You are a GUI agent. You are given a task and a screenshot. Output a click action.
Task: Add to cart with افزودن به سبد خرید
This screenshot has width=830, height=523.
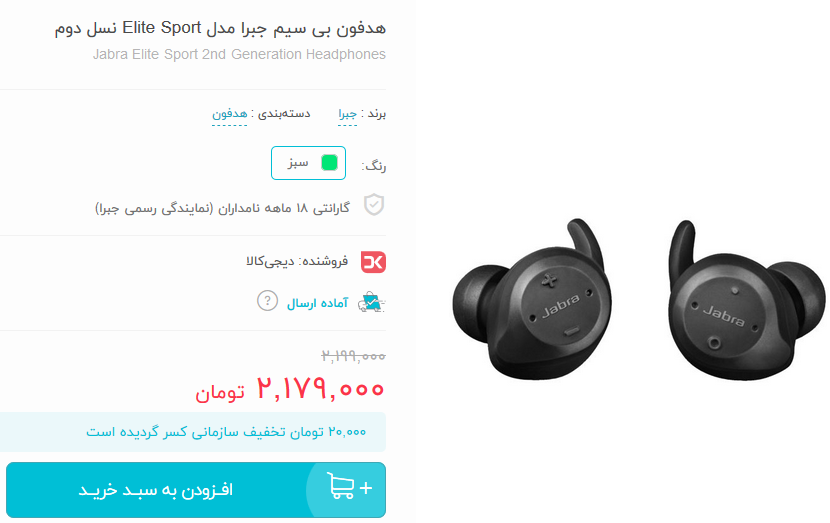[x=196, y=490]
